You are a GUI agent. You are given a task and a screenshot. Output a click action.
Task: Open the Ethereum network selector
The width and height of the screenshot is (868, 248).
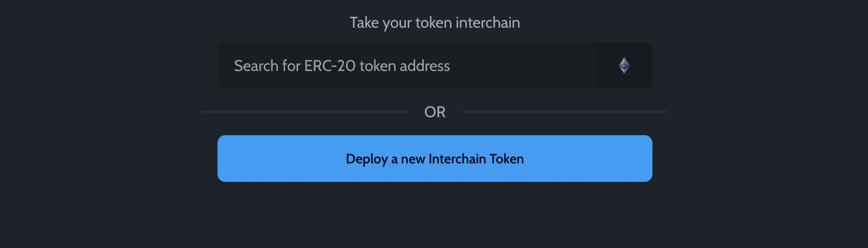(624, 65)
